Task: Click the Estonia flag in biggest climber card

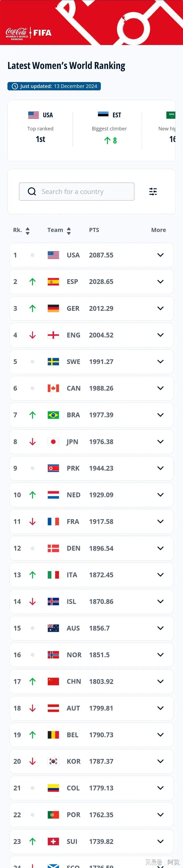Action: click(103, 115)
